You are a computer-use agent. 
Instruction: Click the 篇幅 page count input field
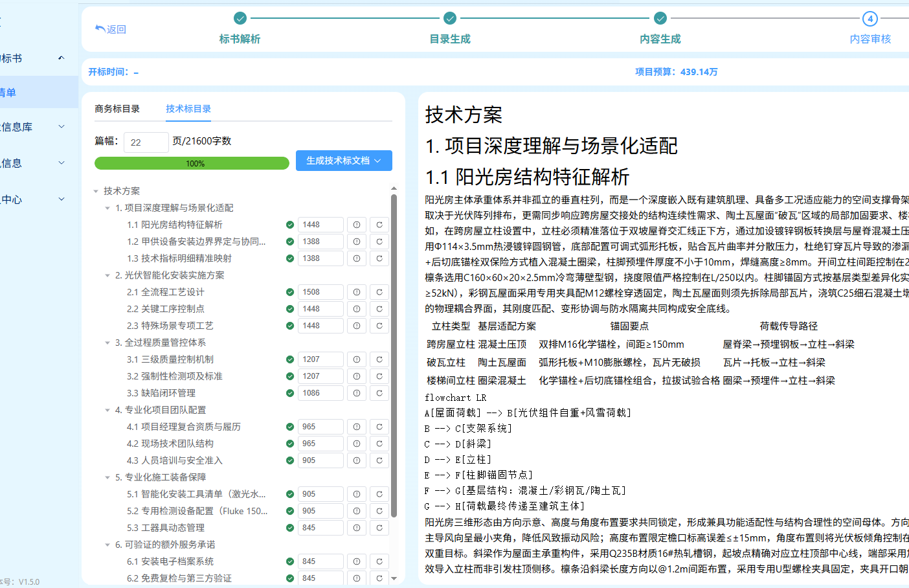(x=146, y=142)
